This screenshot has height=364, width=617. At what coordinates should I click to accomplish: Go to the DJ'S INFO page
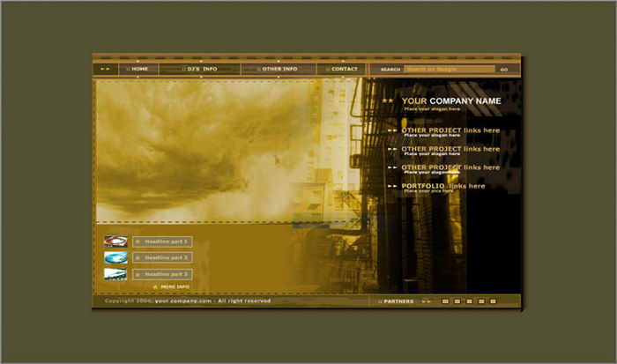click(x=201, y=69)
